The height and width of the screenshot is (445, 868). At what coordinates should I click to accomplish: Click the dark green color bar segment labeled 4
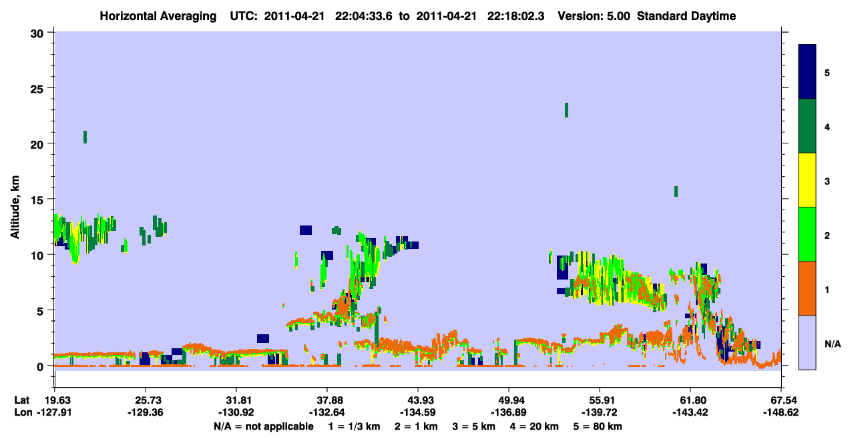(x=807, y=126)
